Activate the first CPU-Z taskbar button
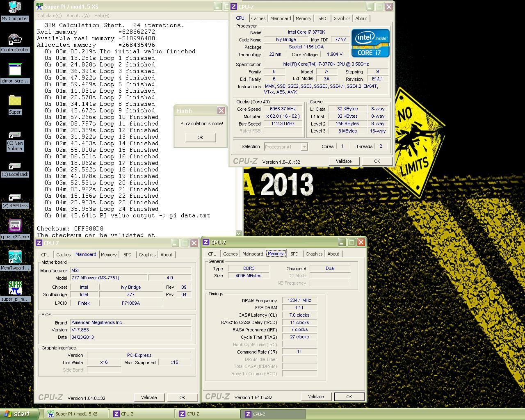525x420 pixels. [x=142, y=414]
